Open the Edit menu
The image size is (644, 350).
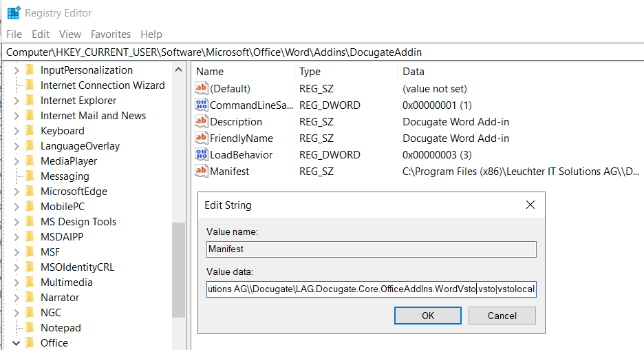tap(41, 34)
